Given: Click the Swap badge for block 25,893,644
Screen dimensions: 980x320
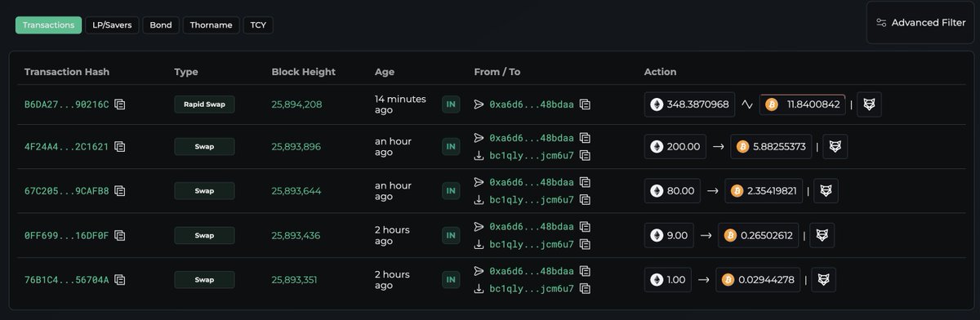Looking at the screenshot, I should [x=204, y=191].
